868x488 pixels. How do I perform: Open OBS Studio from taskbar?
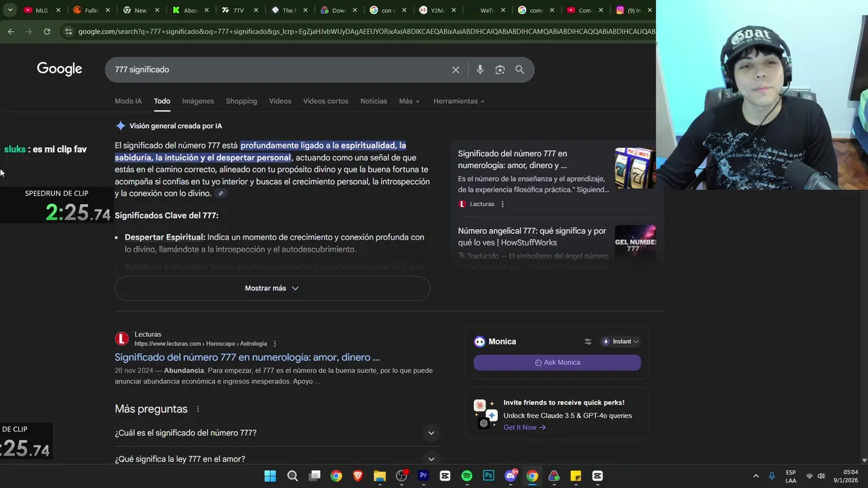tap(401, 476)
